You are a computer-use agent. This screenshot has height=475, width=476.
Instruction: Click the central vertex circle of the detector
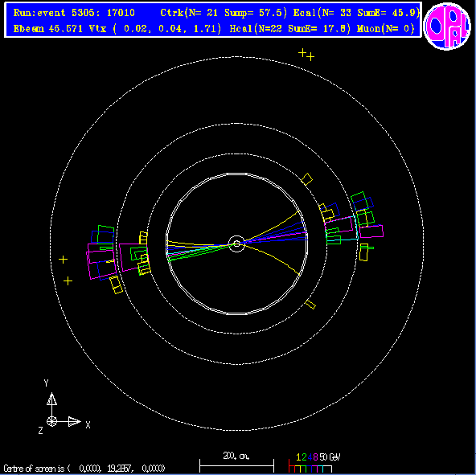[x=236, y=244]
